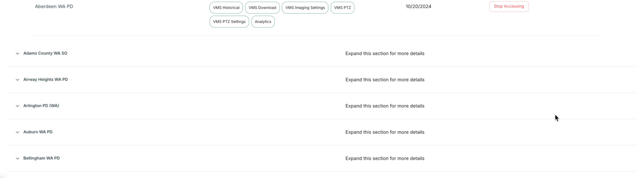Image resolution: width=644 pixels, height=178 pixels.
Task: Select the Airway Heights WA PD label
Action: 45,80
